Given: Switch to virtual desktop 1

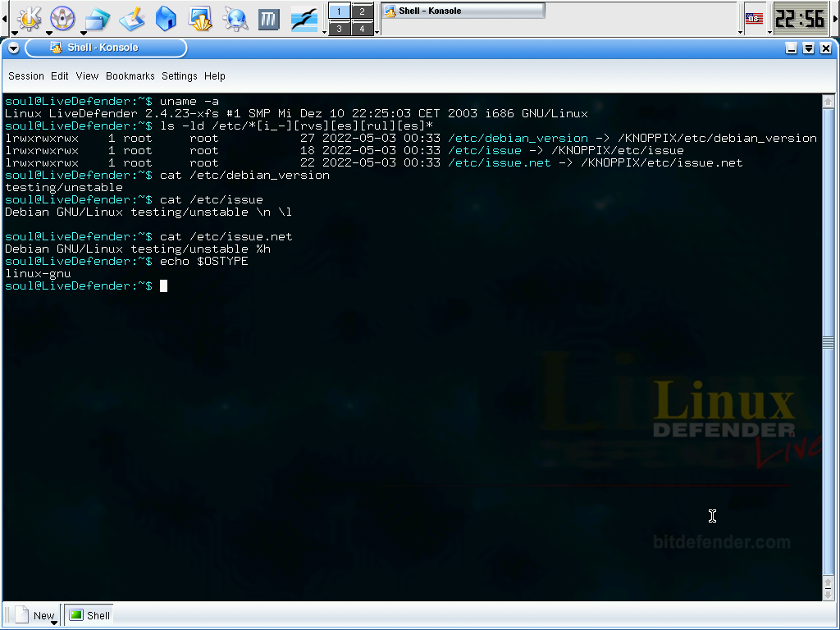Looking at the screenshot, I should [339, 11].
